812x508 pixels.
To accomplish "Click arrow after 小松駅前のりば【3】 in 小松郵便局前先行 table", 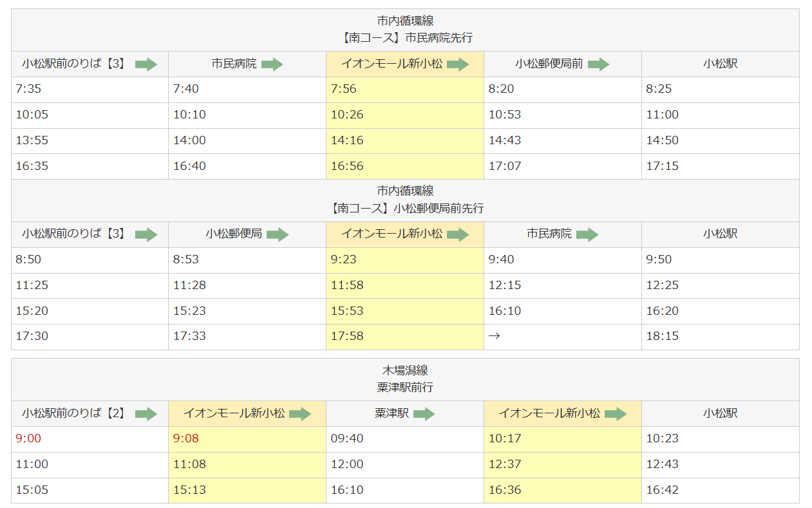I will [x=146, y=234].
